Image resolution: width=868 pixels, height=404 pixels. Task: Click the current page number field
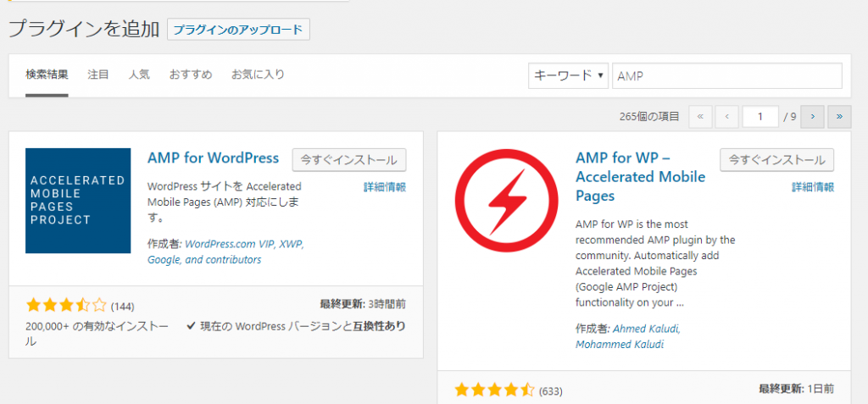click(760, 117)
